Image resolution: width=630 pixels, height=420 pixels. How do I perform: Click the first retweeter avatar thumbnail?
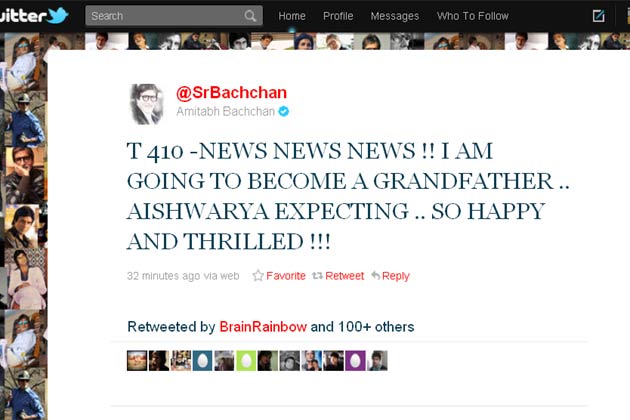[x=137, y=361]
